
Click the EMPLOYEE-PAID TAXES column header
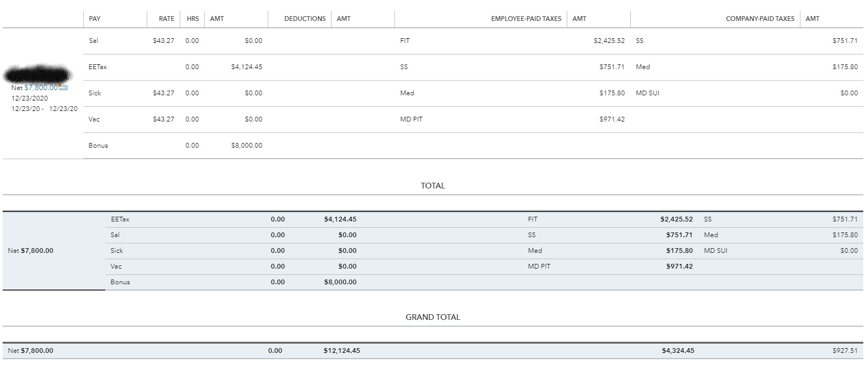tap(526, 18)
